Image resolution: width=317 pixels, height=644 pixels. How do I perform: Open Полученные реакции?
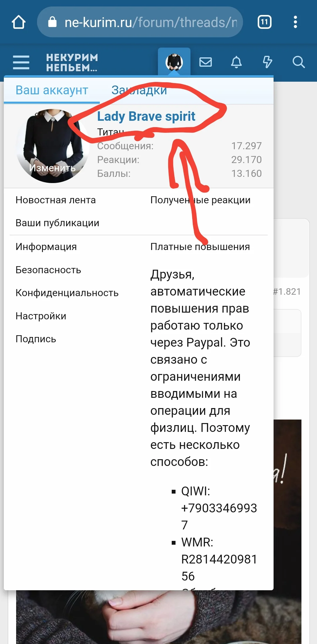pyautogui.click(x=200, y=200)
